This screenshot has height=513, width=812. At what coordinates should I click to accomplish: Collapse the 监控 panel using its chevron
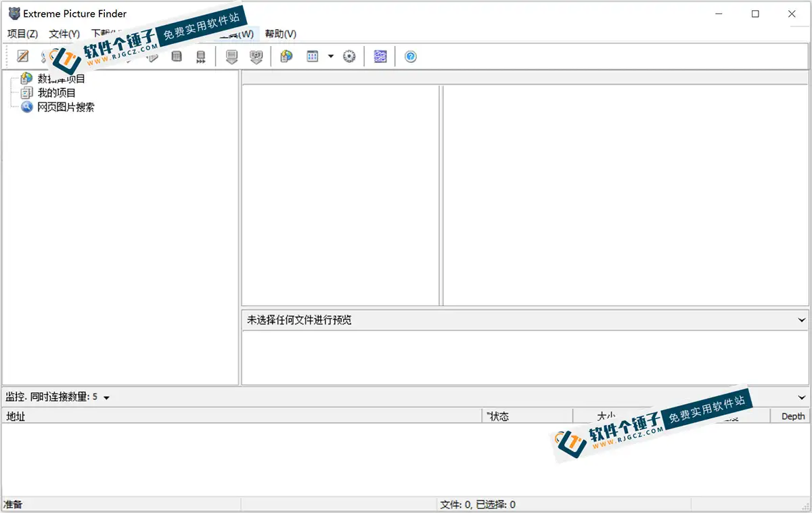point(802,397)
